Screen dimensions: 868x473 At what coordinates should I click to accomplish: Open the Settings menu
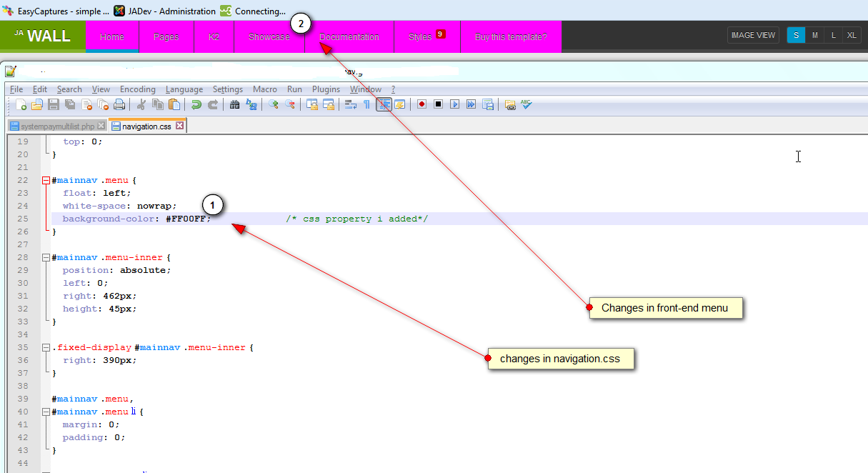click(x=228, y=89)
